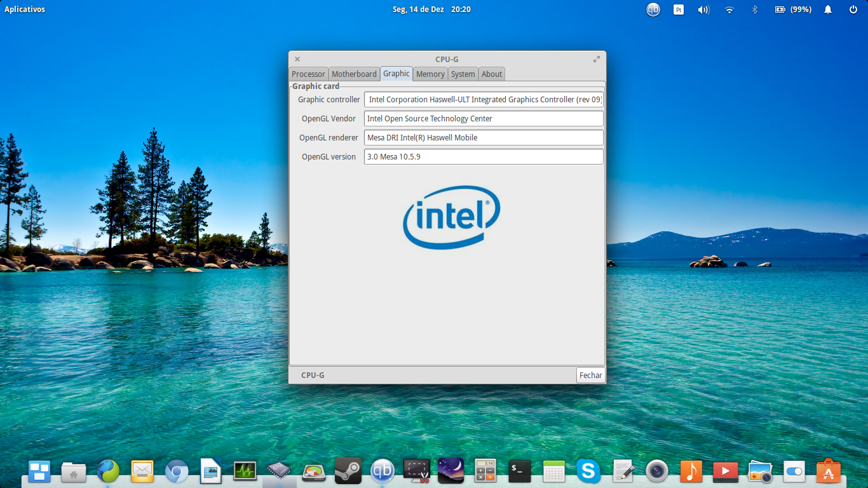Open the sound volume indicator

pyautogui.click(x=703, y=10)
